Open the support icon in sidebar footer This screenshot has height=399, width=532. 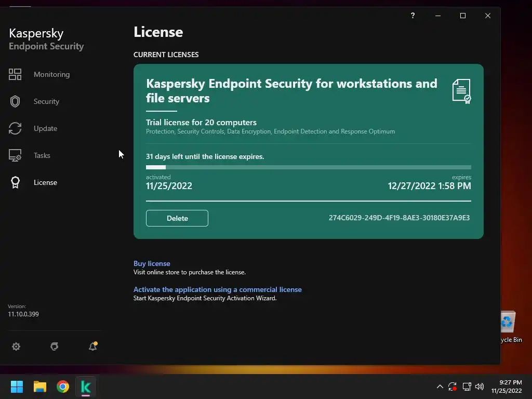click(x=54, y=347)
